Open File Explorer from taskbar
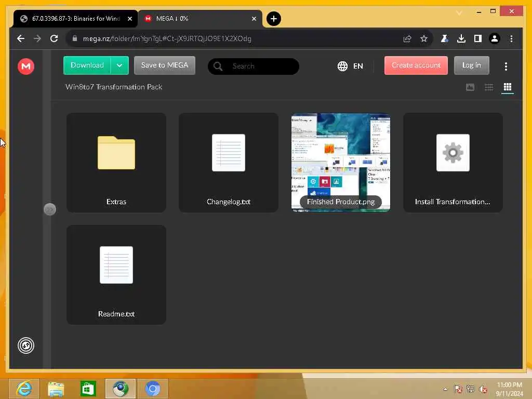Viewport: 532px width, 399px height. [56, 389]
